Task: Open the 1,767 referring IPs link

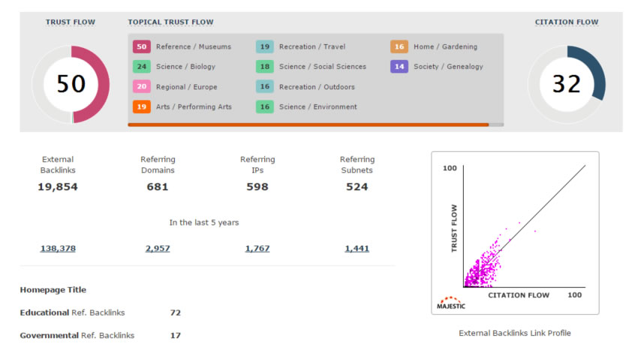Action: point(257,249)
